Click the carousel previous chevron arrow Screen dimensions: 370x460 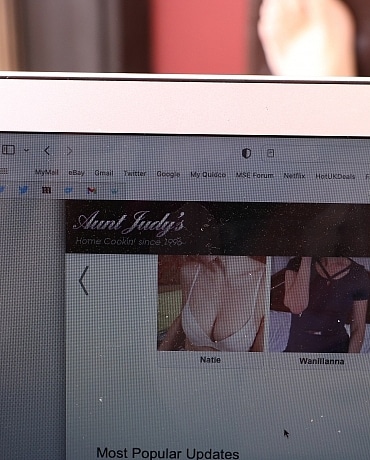(84, 280)
